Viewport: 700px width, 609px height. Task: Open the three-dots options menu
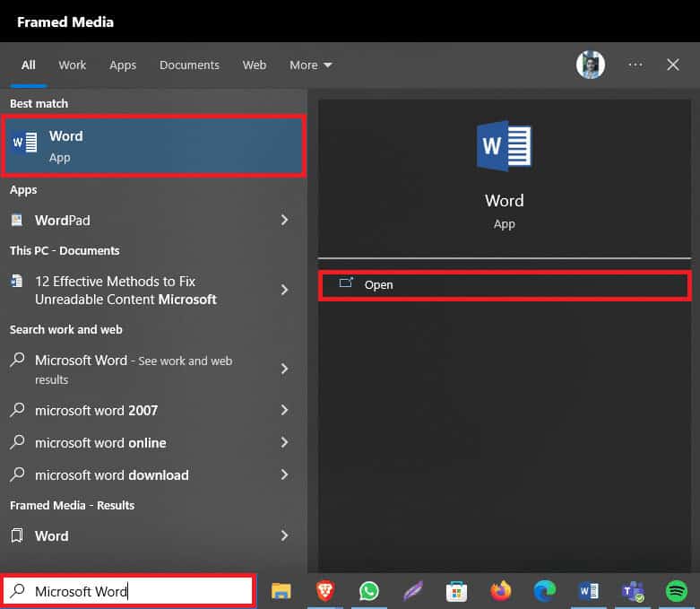click(x=635, y=65)
